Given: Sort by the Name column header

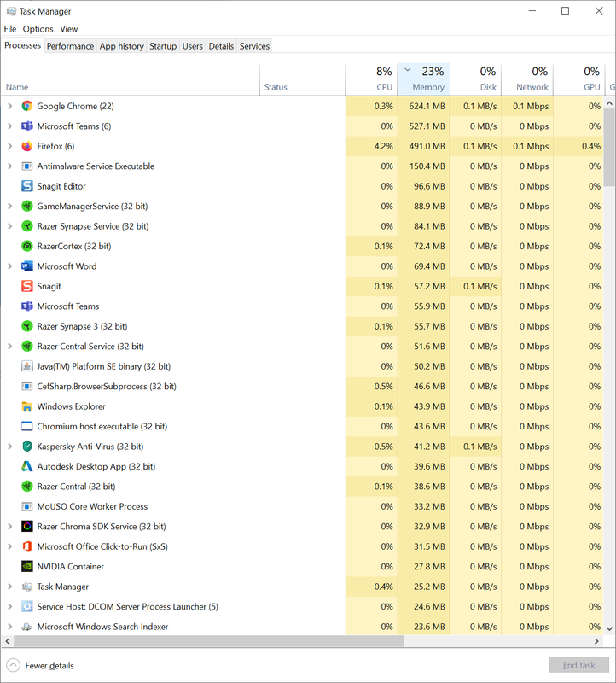Looking at the screenshot, I should [131, 79].
